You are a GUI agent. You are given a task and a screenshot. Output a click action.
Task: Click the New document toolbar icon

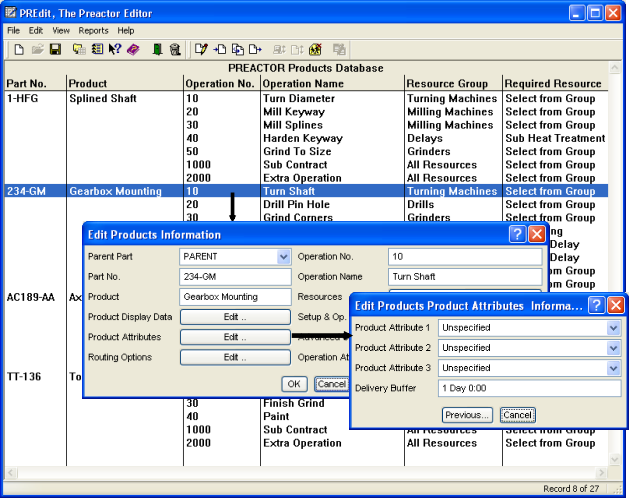(19, 49)
